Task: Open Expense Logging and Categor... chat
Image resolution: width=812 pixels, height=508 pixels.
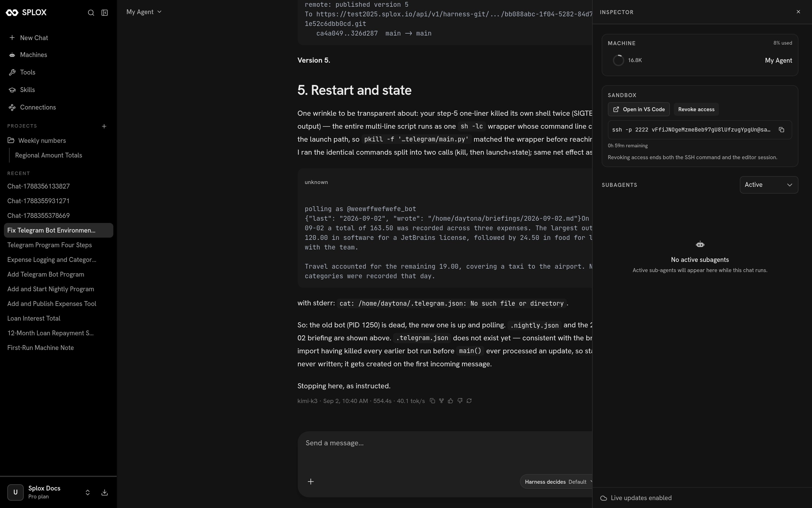Action: pos(58,260)
